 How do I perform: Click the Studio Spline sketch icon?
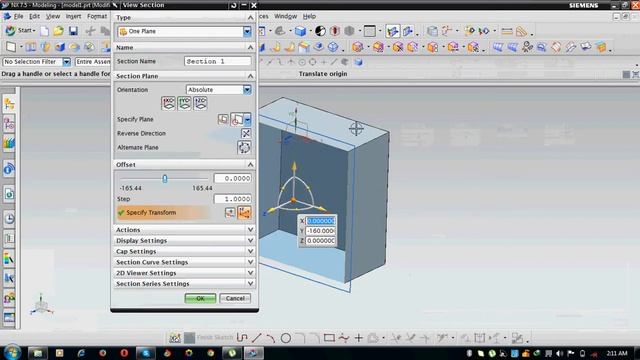click(x=344, y=338)
